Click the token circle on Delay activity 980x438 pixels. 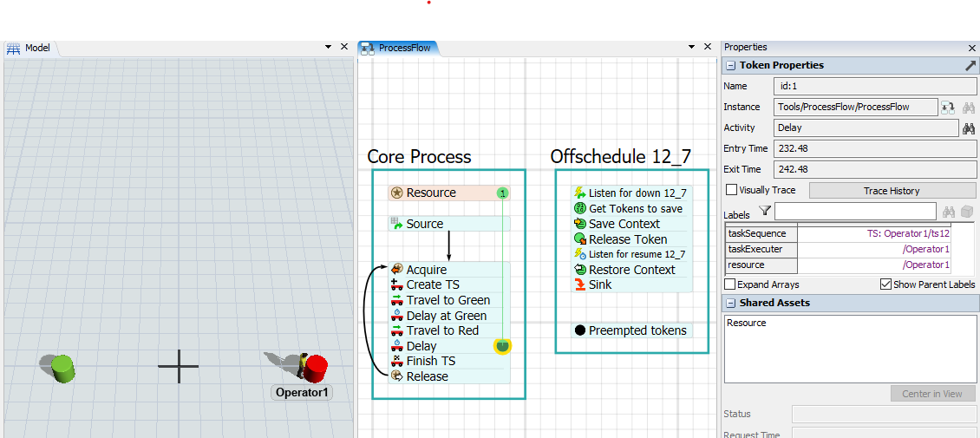(x=502, y=346)
